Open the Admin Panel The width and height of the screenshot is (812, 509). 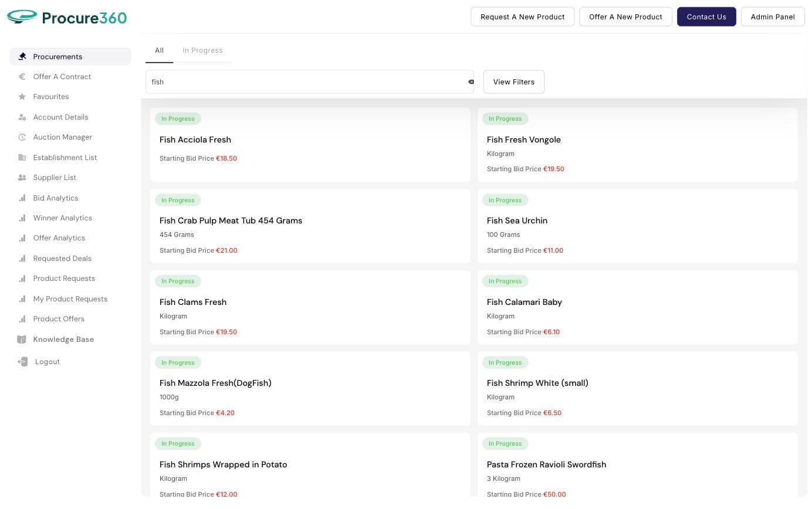point(773,17)
